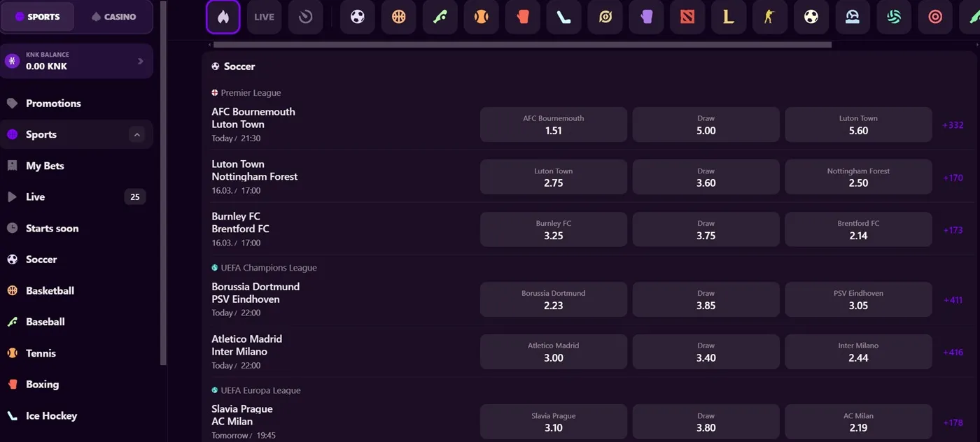Click the volleyball icon in top bar
This screenshot has width=980, height=442.
(x=894, y=17)
